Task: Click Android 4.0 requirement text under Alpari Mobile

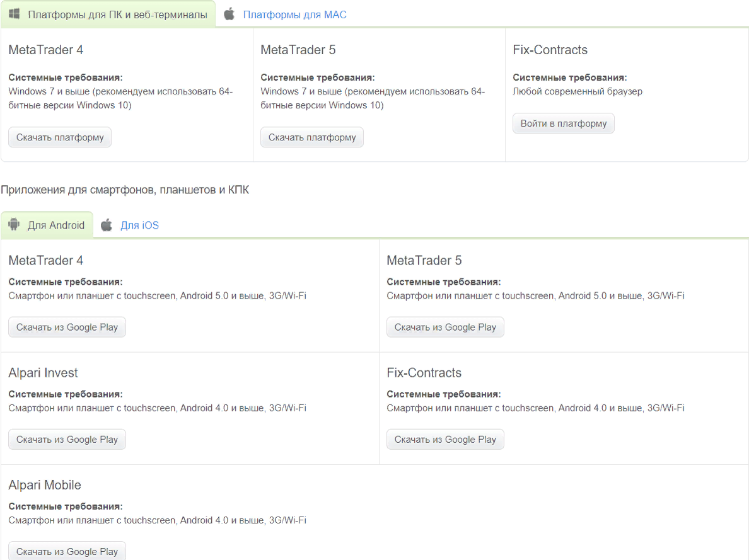Action: (157, 520)
